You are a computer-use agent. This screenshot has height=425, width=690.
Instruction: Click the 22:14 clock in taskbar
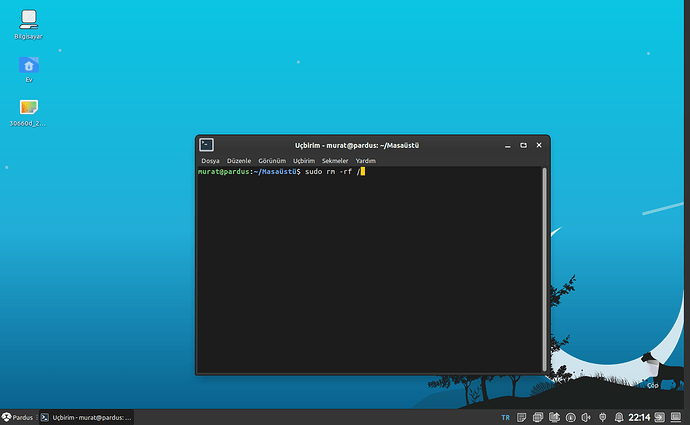coord(639,417)
